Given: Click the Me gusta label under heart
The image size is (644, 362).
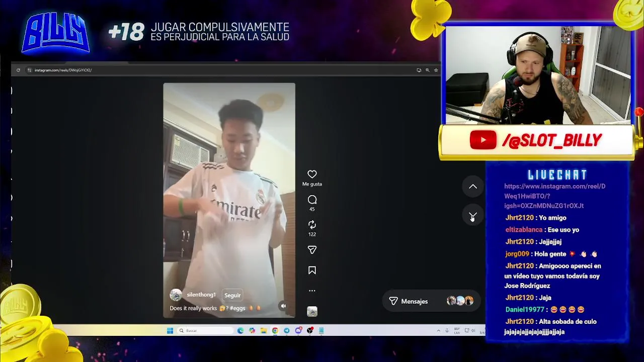Looking at the screenshot, I should (312, 184).
